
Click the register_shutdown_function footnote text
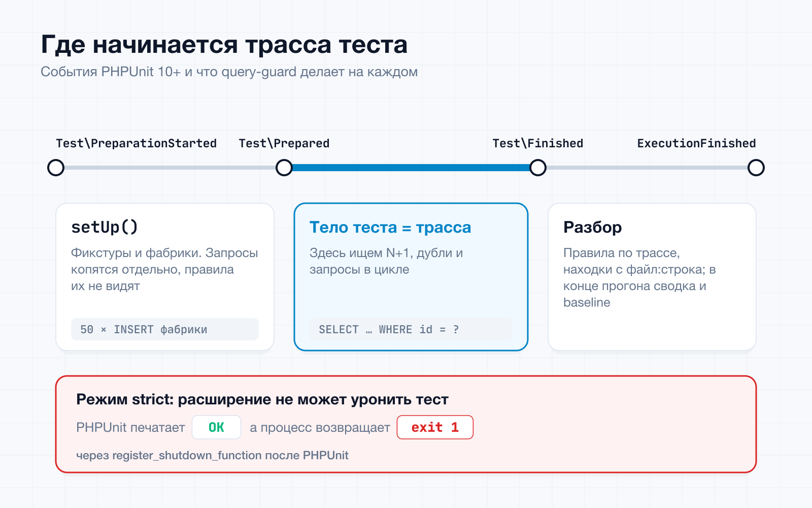212,455
